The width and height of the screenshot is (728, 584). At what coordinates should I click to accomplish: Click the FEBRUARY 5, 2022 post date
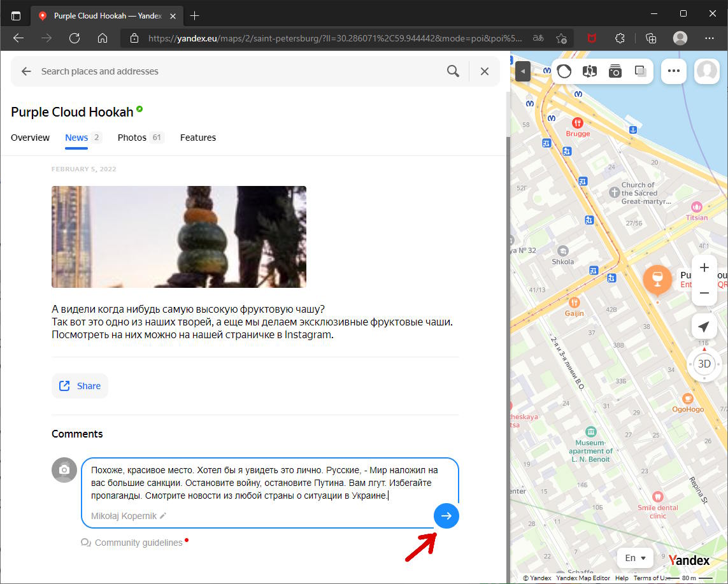point(83,169)
